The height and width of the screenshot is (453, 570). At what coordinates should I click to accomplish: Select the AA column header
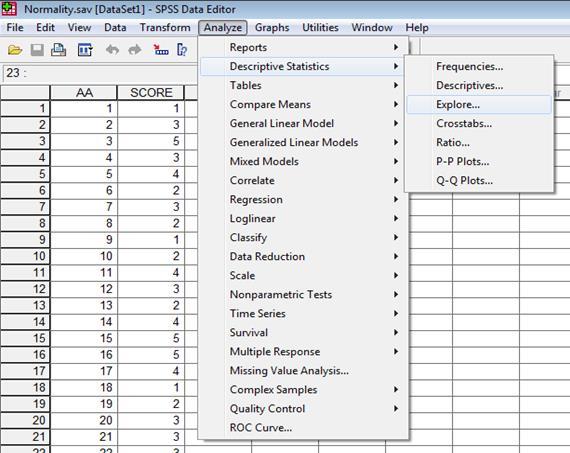84,93
